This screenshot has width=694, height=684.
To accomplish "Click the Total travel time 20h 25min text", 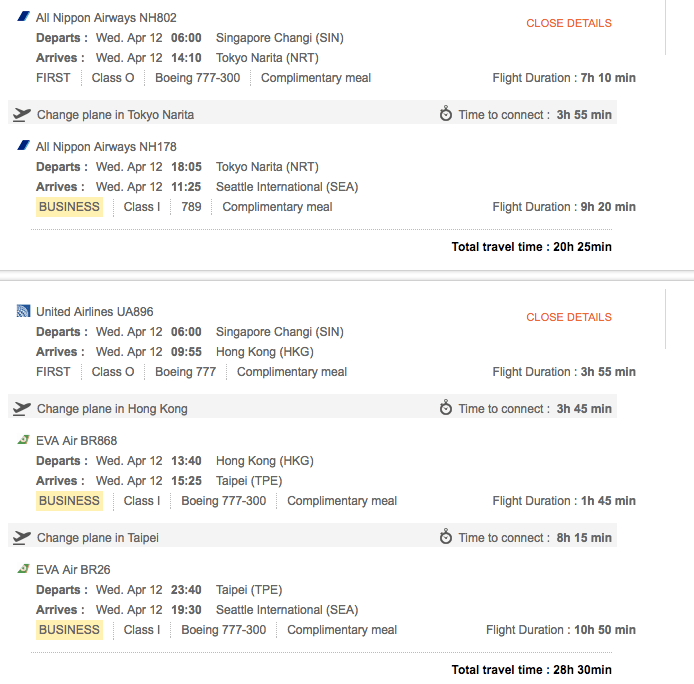I will (x=531, y=247).
